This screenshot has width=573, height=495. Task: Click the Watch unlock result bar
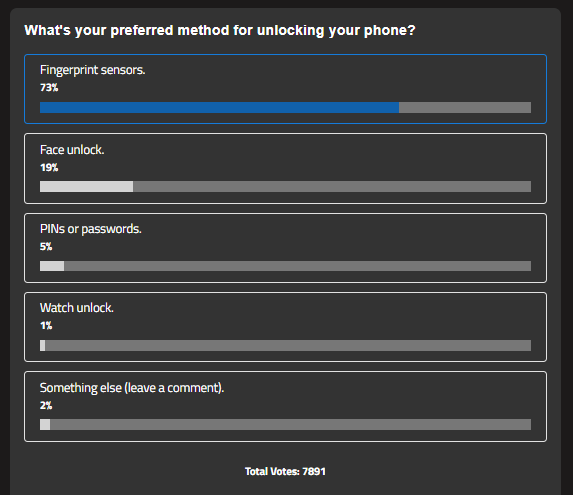[285, 346]
